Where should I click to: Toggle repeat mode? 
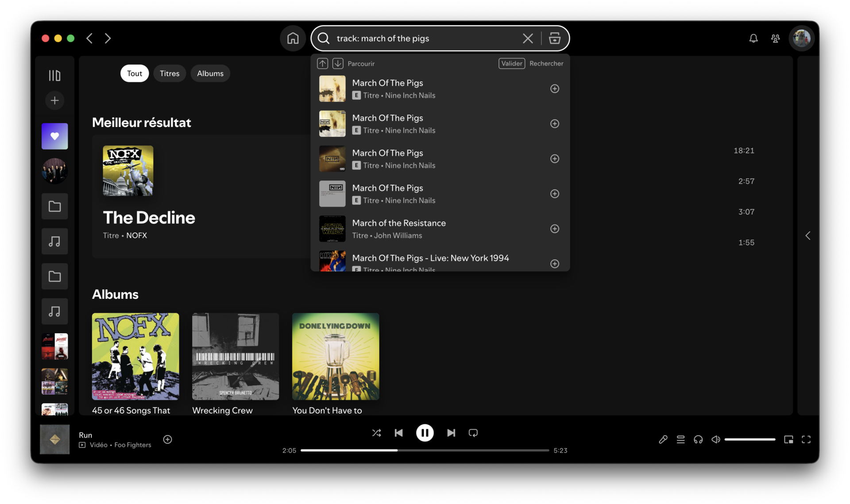coord(473,433)
